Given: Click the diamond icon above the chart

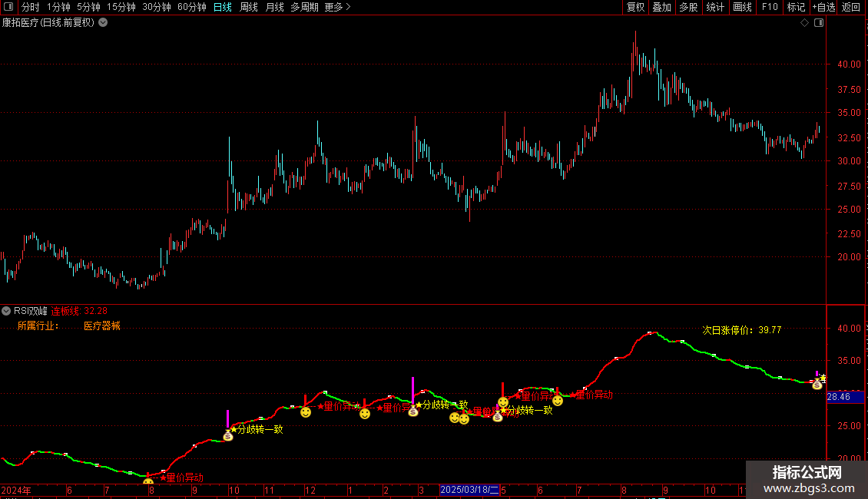Looking at the screenshot, I should pyautogui.click(x=804, y=23).
